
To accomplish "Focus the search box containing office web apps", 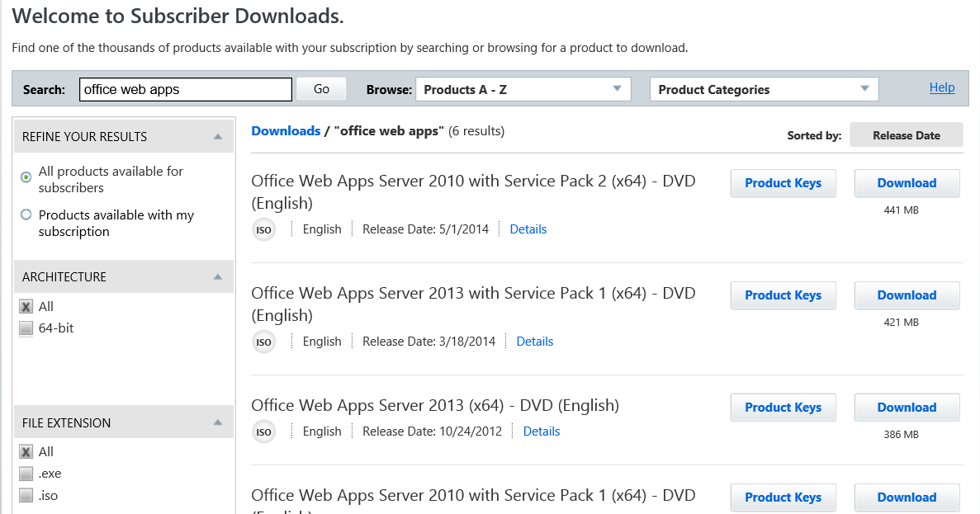I will (x=186, y=89).
